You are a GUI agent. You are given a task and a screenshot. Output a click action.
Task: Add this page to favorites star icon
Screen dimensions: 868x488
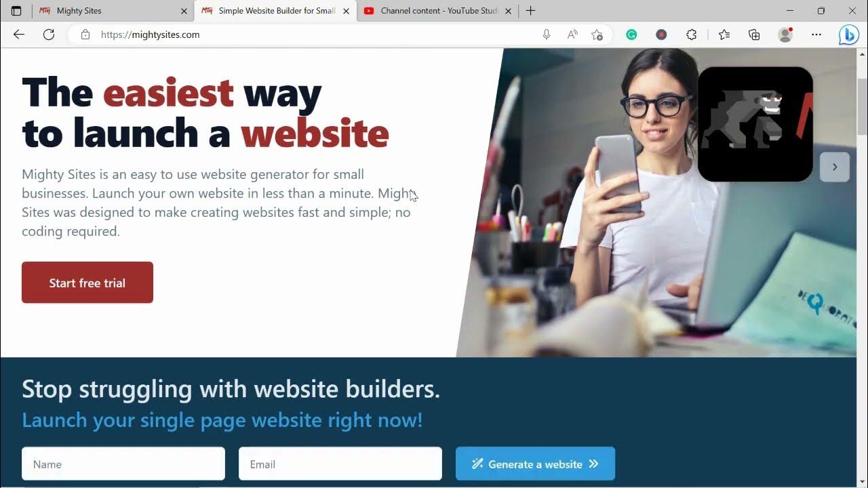coord(597,35)
